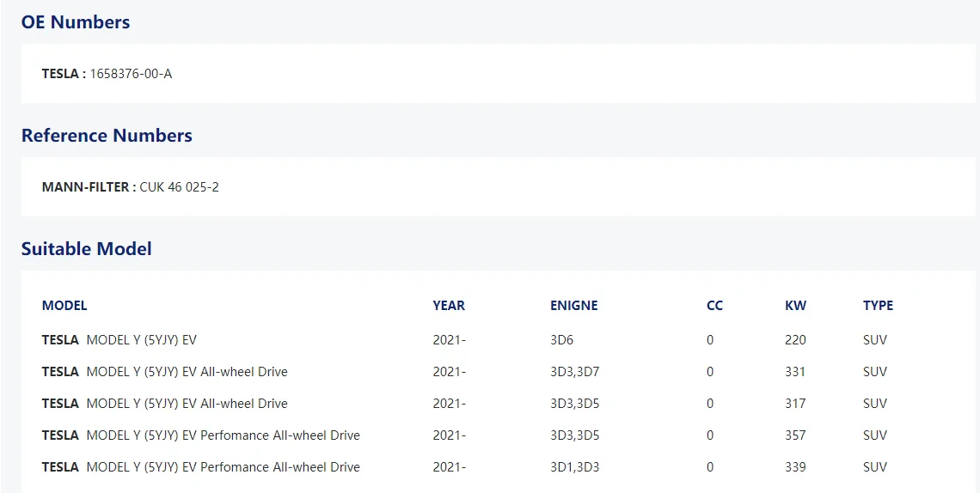Click engine code 3D3,3D5 in 357 KW row
980x493 pixels.
point(575,435)
